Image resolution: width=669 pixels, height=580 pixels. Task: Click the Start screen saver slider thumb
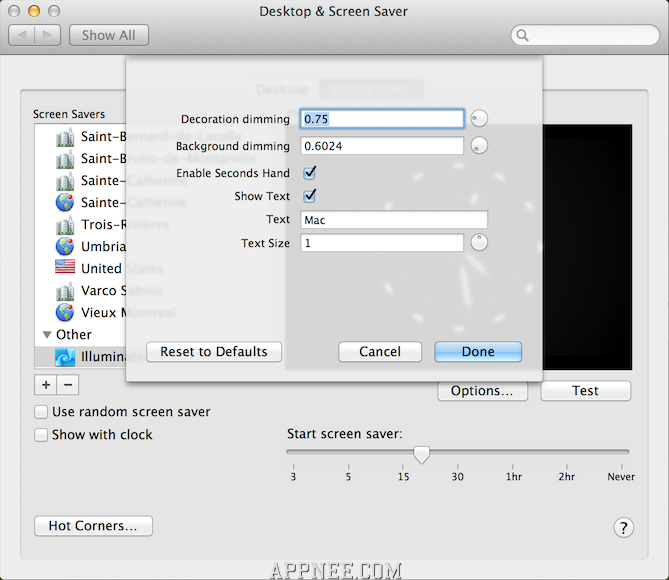pyautogui.click(x=422, y=455)
